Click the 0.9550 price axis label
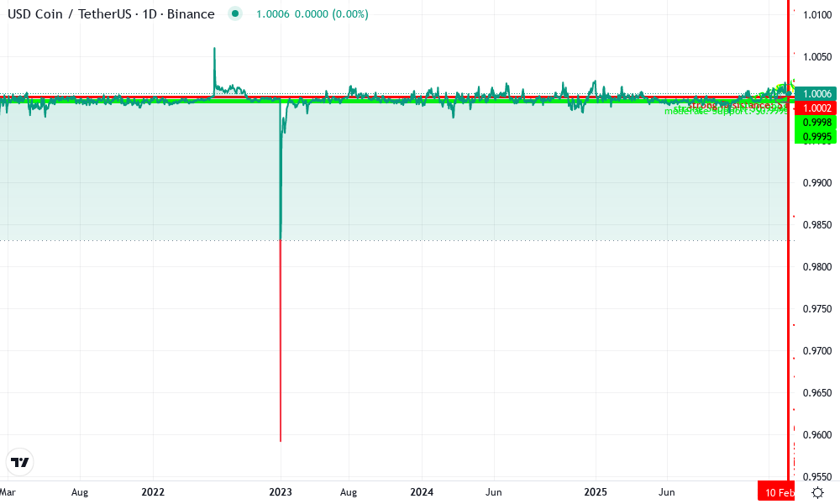The width and height of the screenshot is (840, 504). pyautogui.click(x=816, y=476)
